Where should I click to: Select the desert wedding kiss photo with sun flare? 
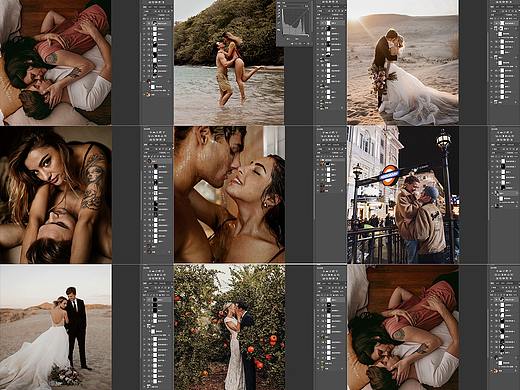point(403,62)
